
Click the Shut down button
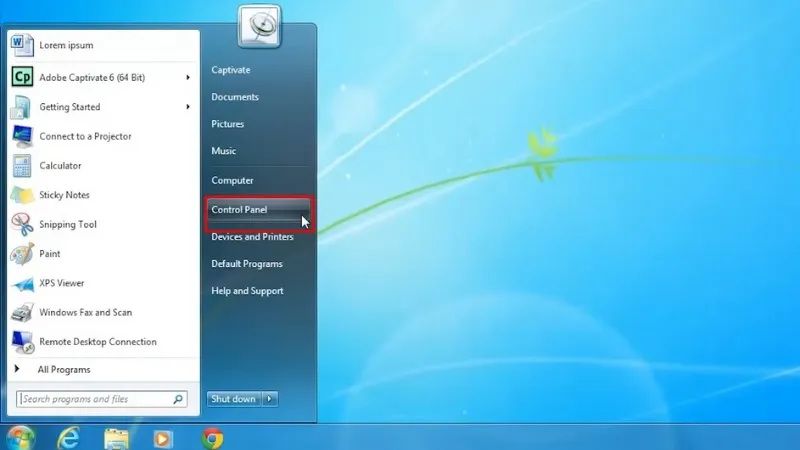coord(234,399)
